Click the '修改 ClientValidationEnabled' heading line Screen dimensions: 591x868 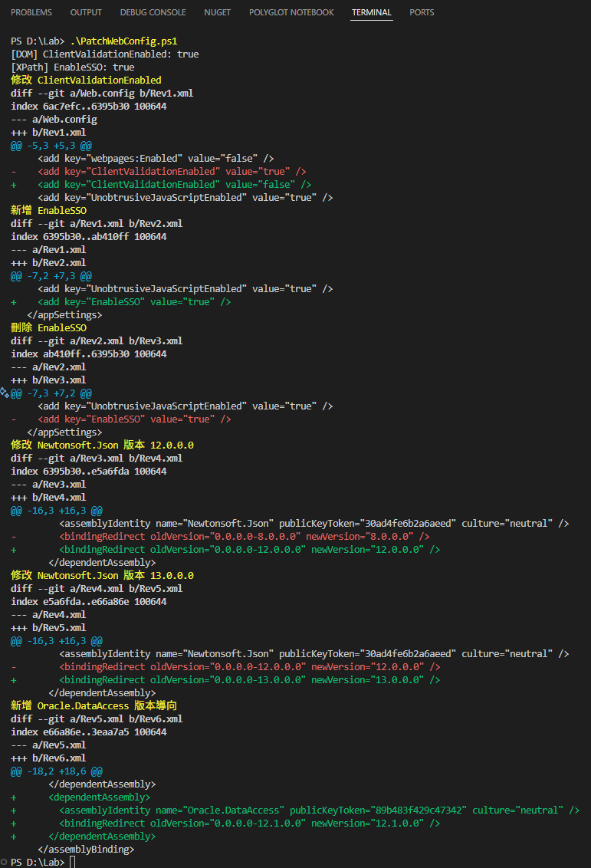coord(86,80)
